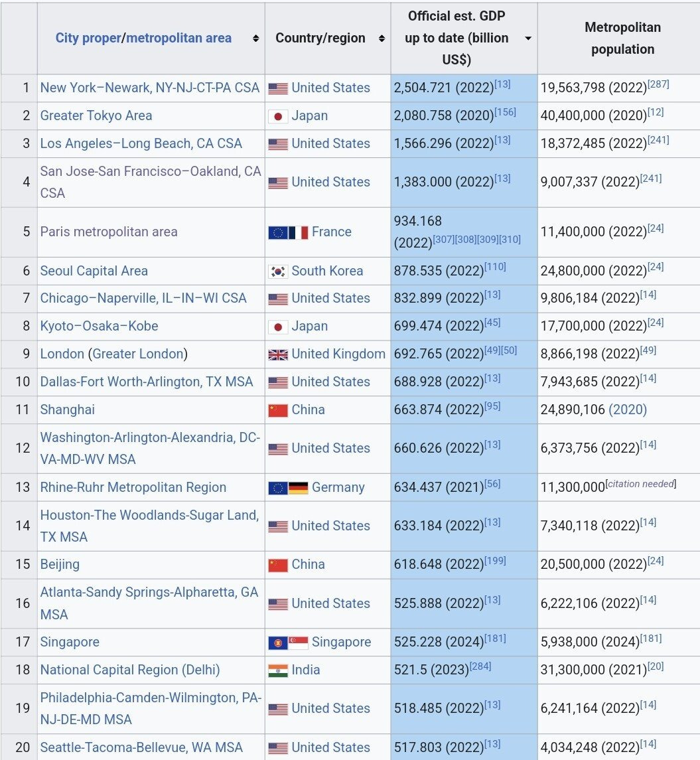Select GDP value 2,504.721 (2022)
The height and width of the screenshot is (760, 700).
coord(444,88)
